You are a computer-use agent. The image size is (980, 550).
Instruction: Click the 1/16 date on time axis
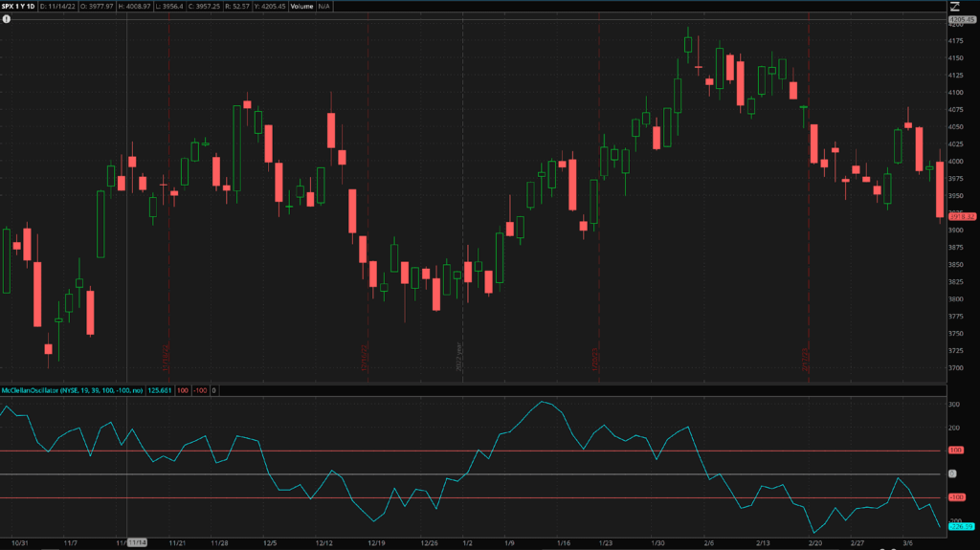click(563, 543)
